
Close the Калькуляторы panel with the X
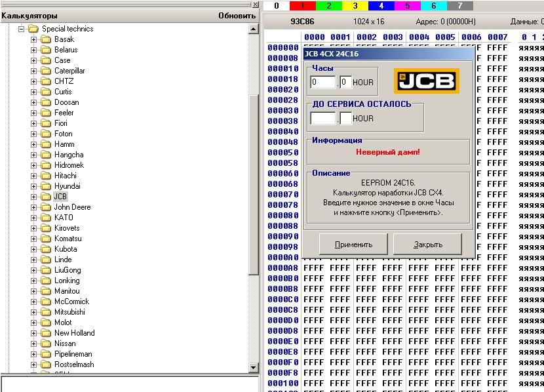256,5
